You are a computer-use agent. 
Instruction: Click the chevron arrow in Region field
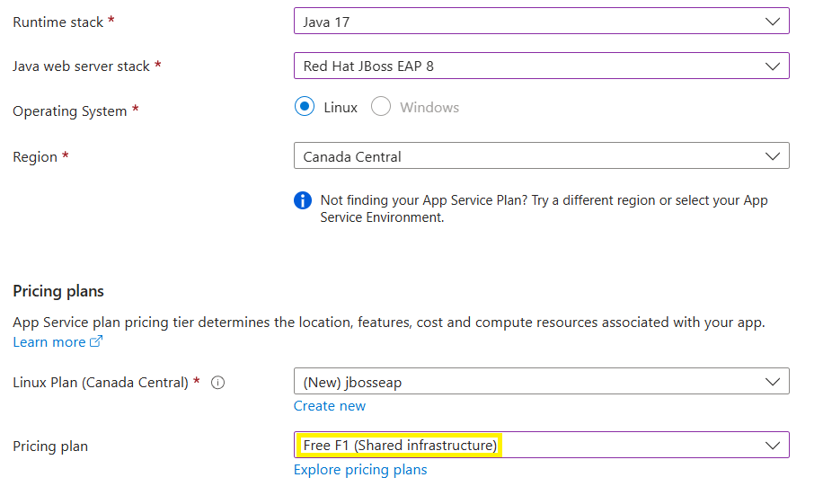[x=772, y=156]
